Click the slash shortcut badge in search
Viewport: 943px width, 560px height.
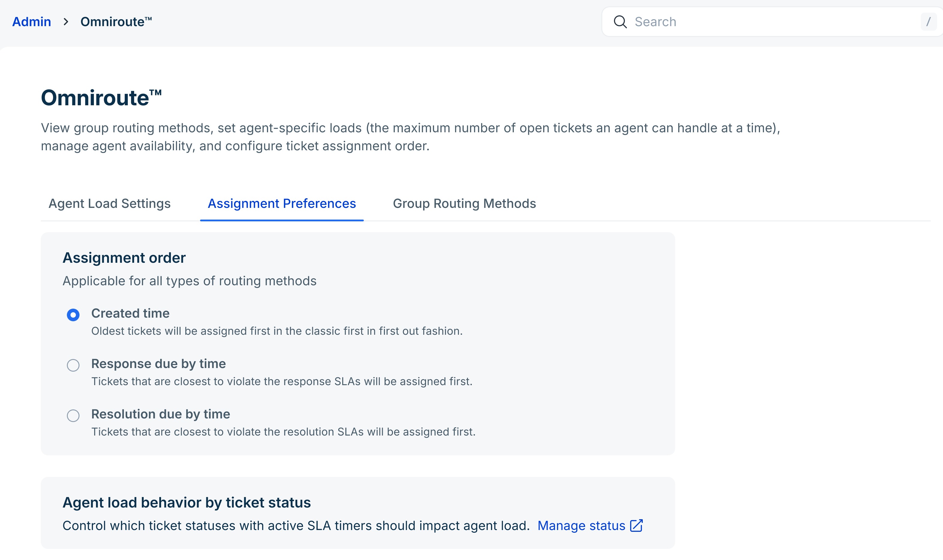(x=928, y=22)
